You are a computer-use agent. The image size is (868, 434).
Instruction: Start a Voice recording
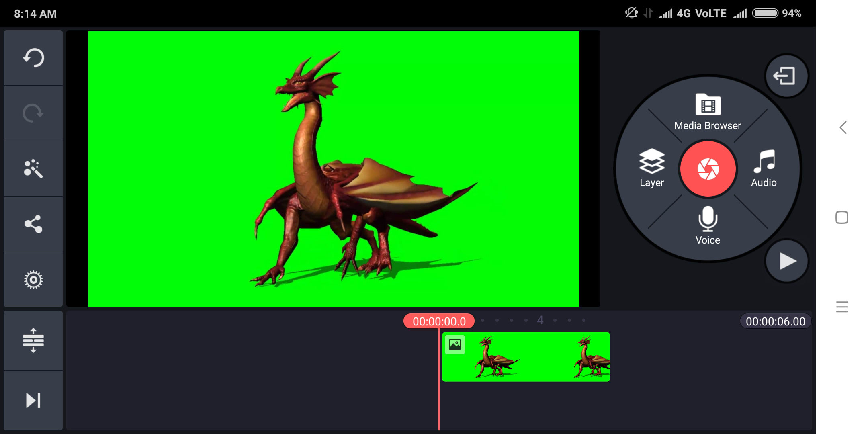point(708,225)
